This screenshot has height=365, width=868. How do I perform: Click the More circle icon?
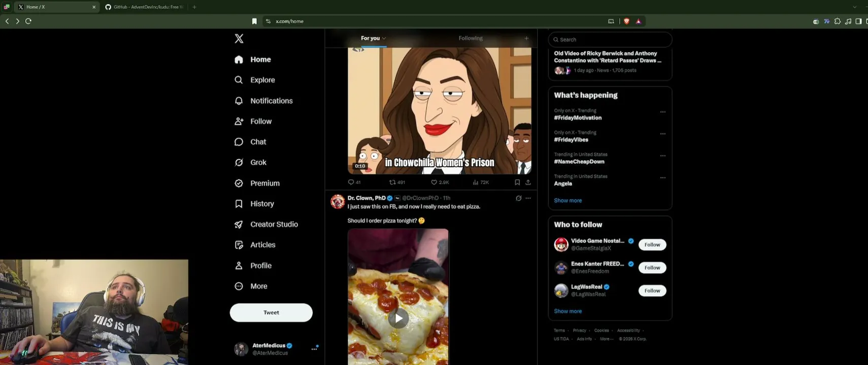(x=239, y=286)
